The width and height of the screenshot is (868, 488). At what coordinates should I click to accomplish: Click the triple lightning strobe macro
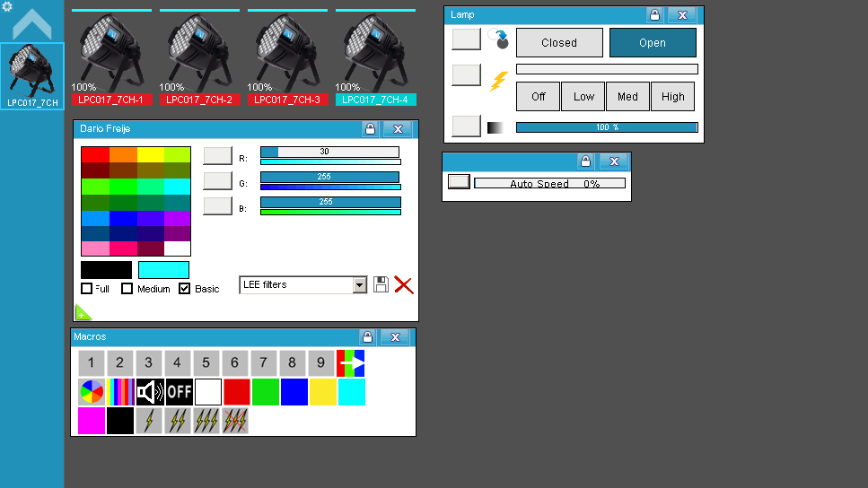(x=206, y=421)
